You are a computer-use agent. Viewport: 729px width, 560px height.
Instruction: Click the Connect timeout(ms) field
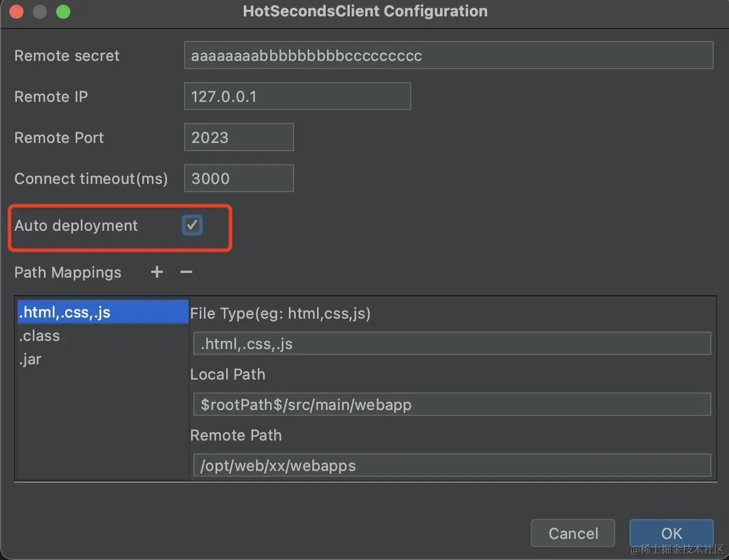click(239, 179)
